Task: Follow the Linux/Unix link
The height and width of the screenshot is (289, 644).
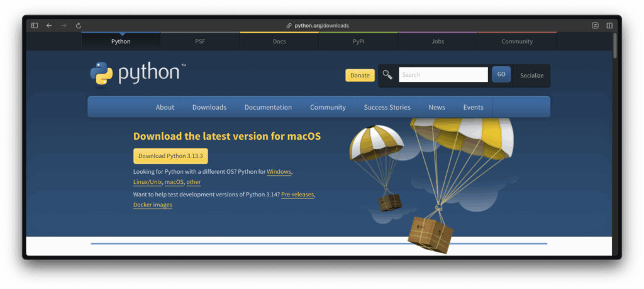Action: pyautogui.click(x=148, y=182)
